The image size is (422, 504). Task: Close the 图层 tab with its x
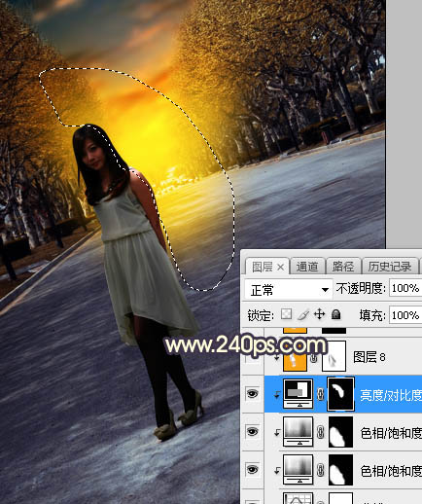coord(281,268)
